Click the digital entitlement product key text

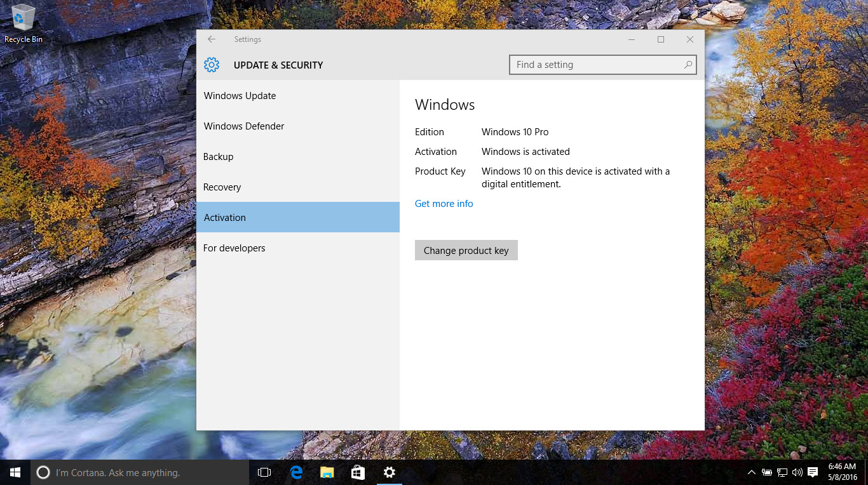pyautogui.click(x=576, y=178)
